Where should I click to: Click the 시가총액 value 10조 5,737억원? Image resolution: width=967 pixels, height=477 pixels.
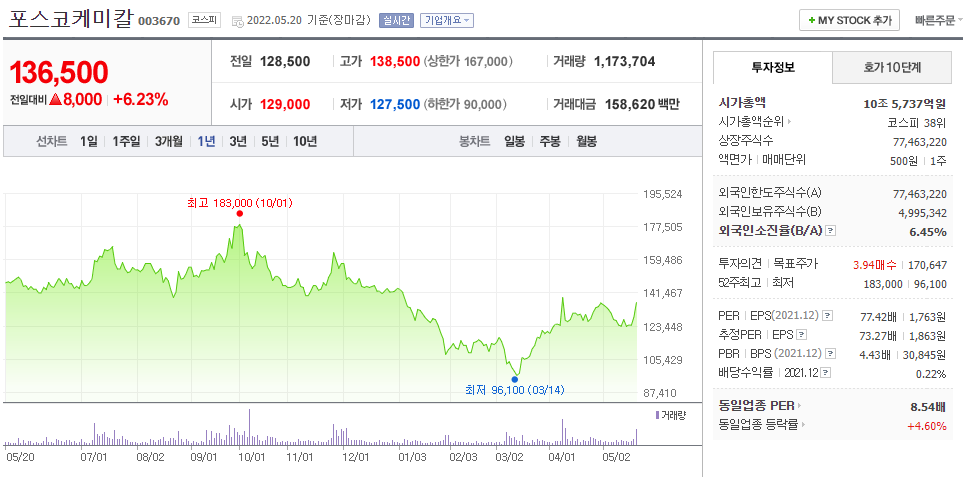[905, 103]
